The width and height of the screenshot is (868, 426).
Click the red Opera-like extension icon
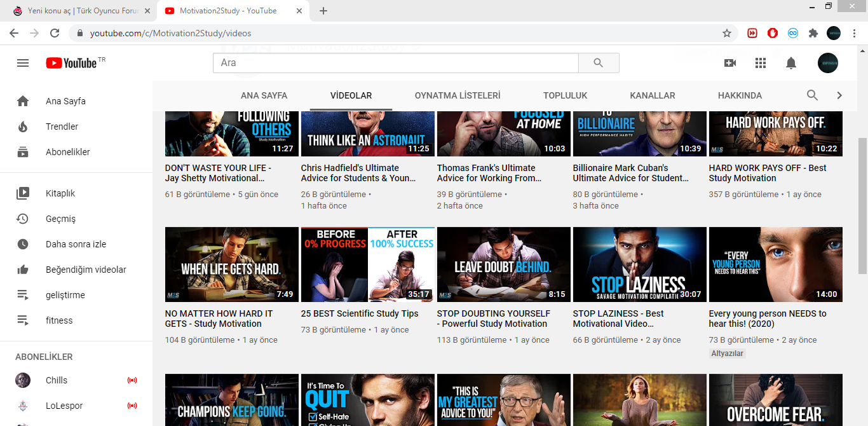773,33
